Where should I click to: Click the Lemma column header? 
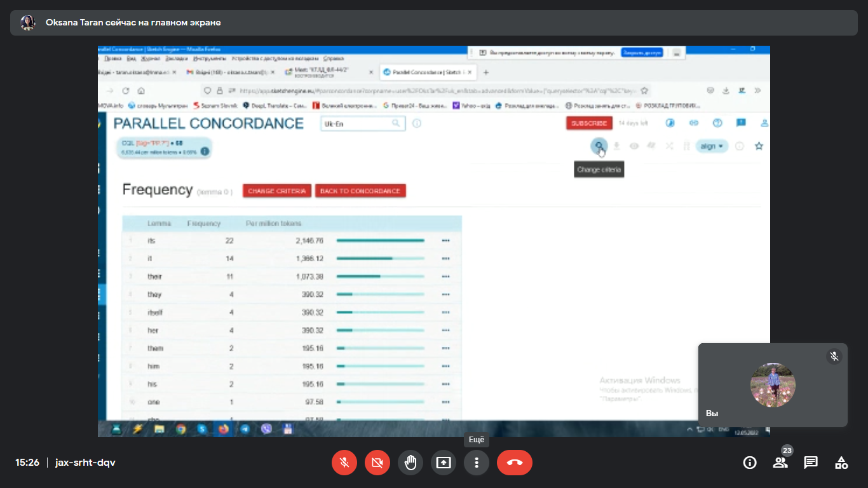click(x=159, y=224)
